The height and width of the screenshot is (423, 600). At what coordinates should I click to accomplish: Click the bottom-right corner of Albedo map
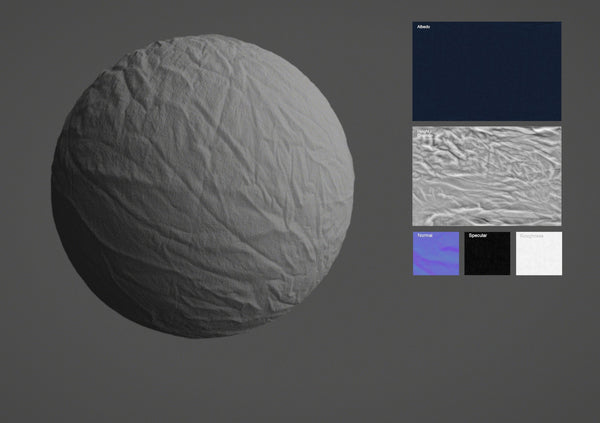558,118
